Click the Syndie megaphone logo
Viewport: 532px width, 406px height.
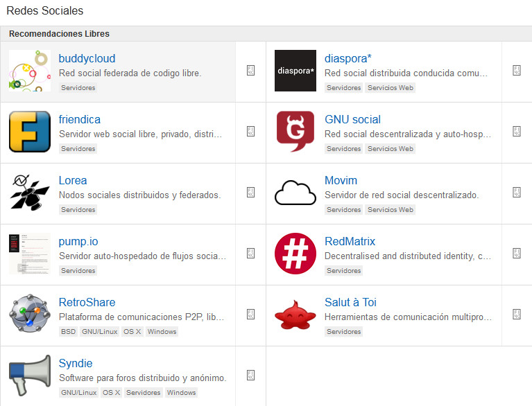point(30,376)
